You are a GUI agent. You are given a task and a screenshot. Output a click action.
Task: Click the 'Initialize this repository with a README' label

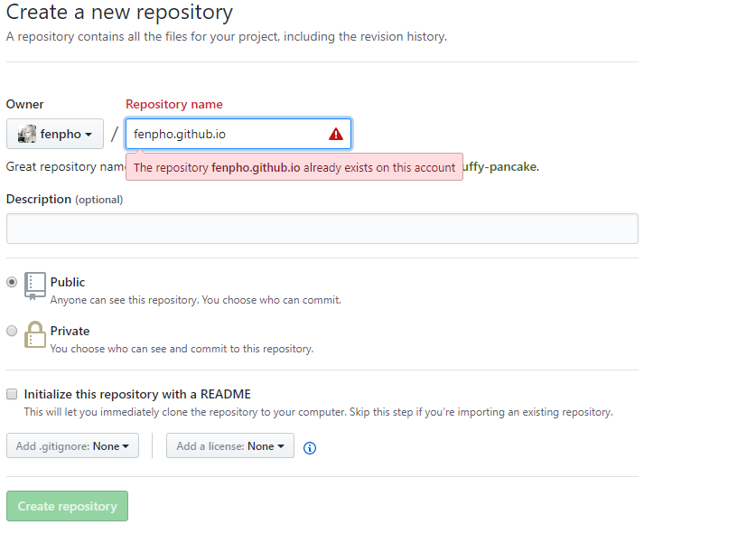tap(137, 394)
